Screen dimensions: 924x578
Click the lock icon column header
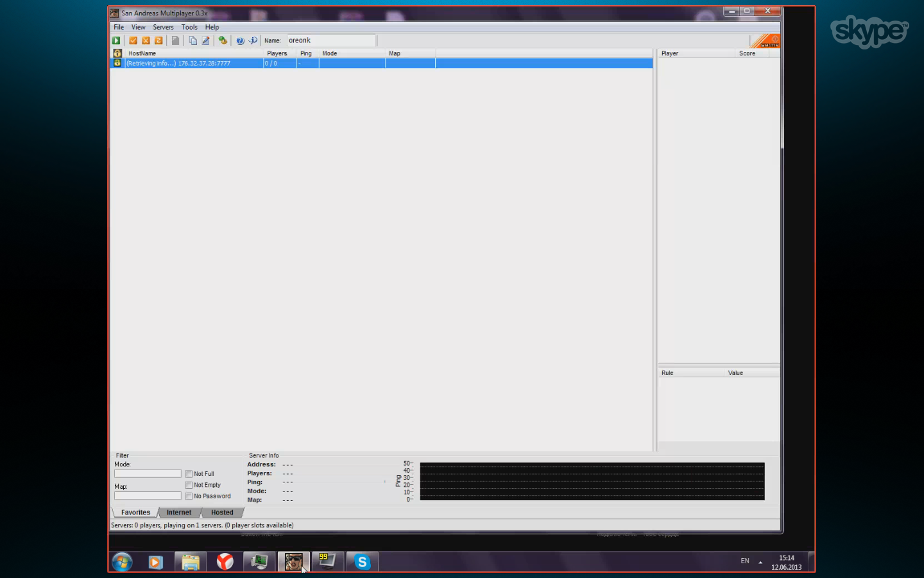click(x=117, y=53)
